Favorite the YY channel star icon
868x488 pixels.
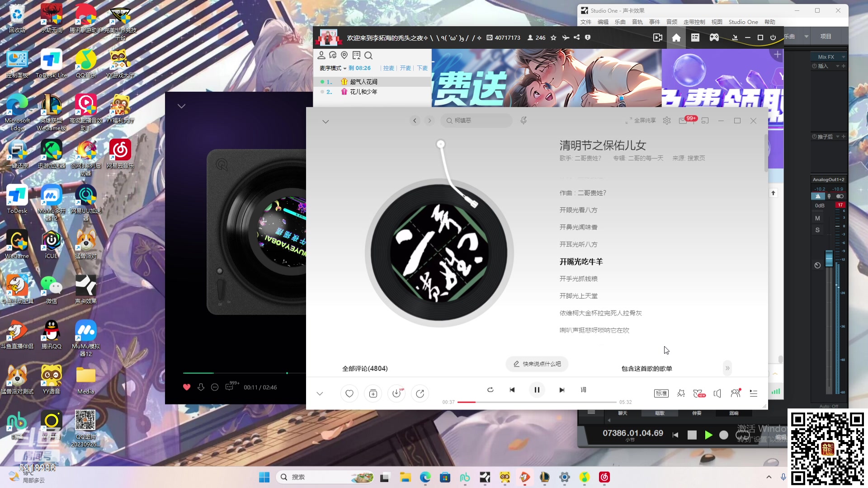(x=553, y=38)
